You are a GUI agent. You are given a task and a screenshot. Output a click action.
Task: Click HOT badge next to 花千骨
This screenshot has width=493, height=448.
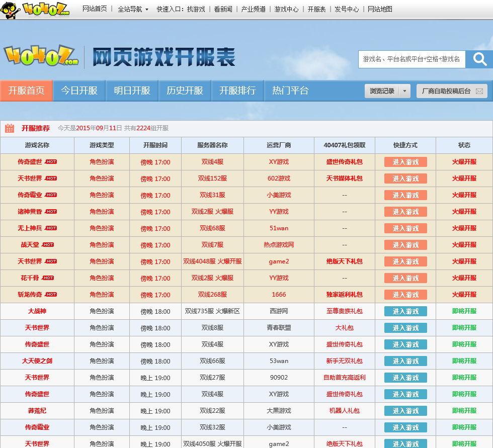click(x=48, y=278)
